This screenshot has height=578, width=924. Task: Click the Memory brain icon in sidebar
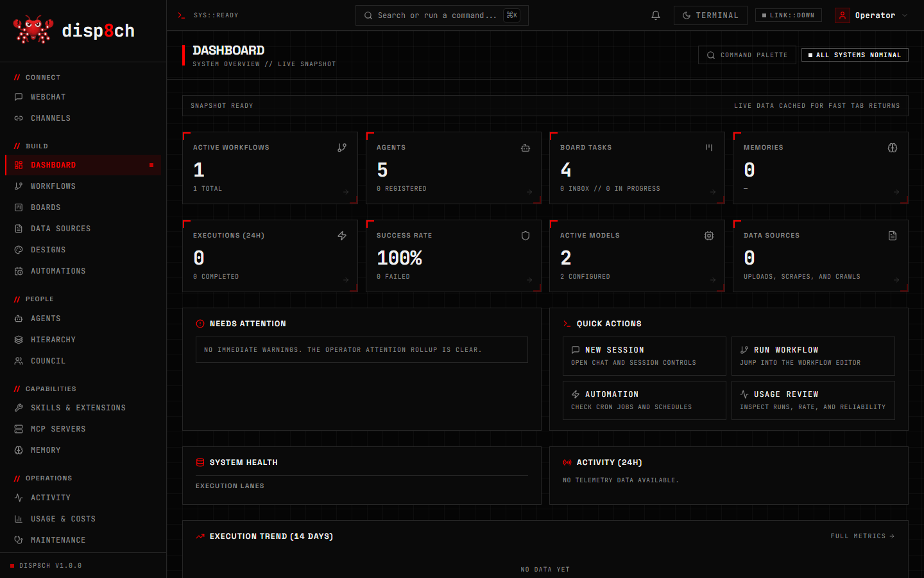point(19,450)
